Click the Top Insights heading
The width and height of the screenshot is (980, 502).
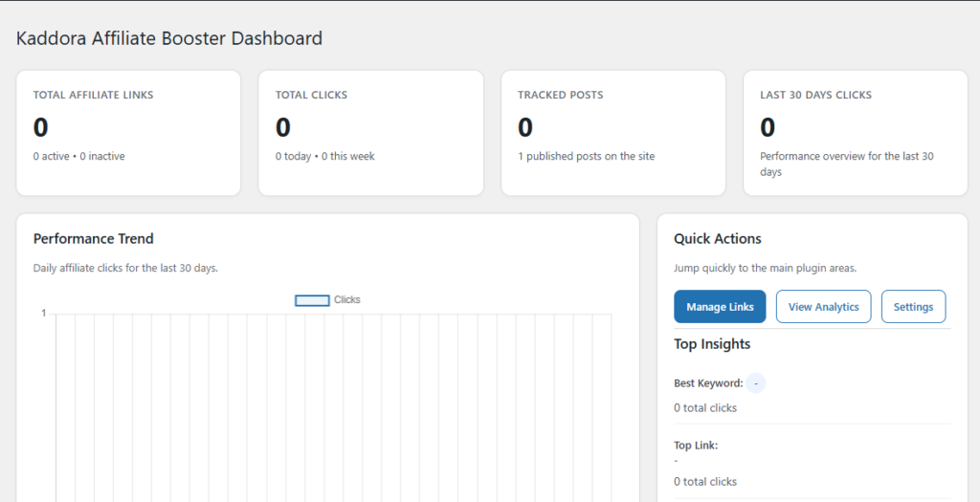pos(712,344)
